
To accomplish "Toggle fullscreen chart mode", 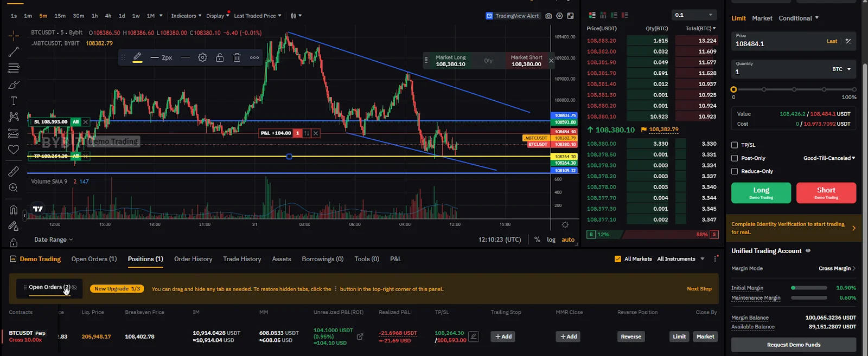I will point(570,16).
